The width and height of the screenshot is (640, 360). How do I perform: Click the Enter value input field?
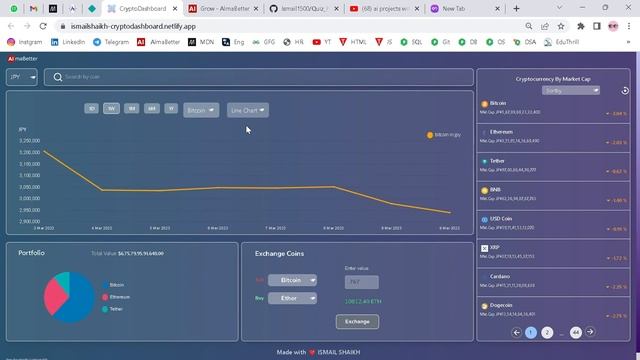point(362,282)
